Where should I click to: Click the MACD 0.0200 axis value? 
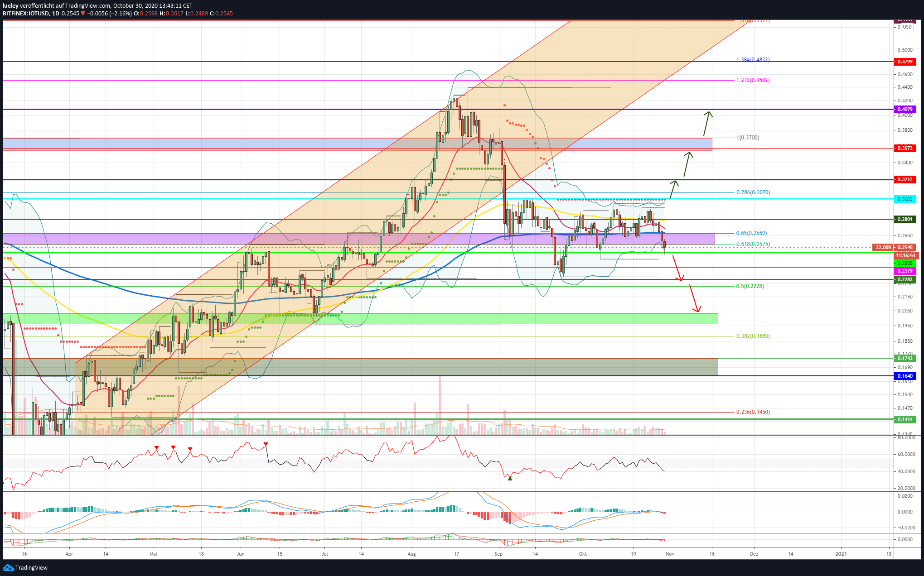[x=905, y=496]
